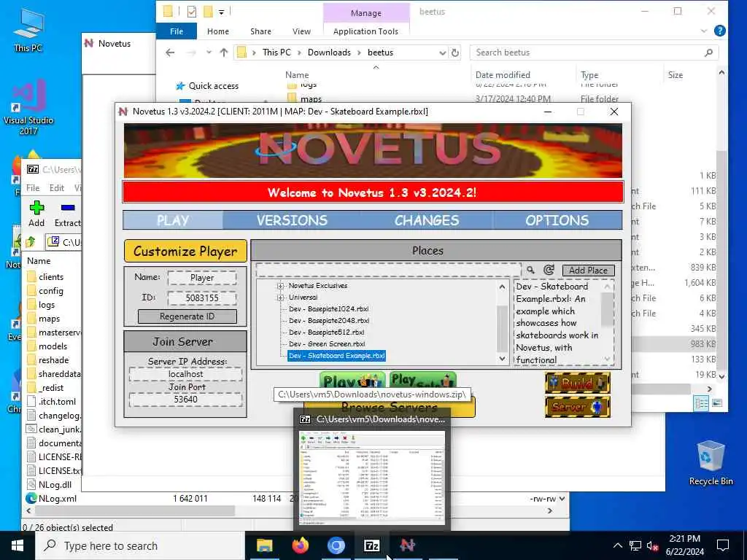Open the CHANGES tab
This screenshot has height=560, width=747.
(x=426, y=220)
